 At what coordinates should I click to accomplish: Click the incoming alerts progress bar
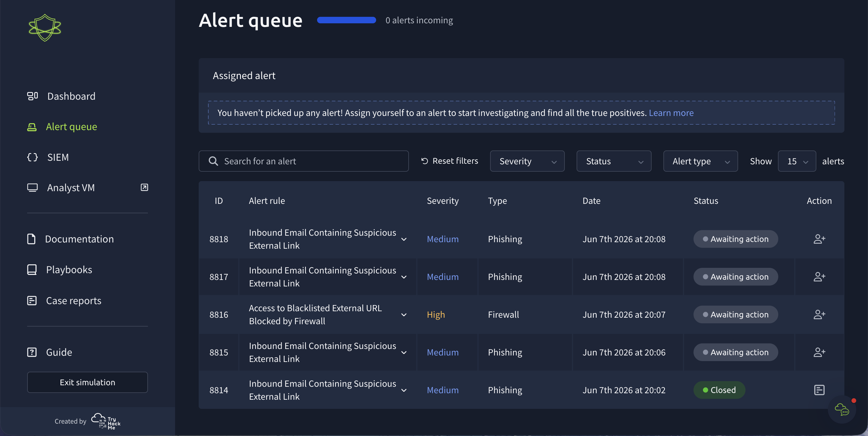pyautogui.click(x=346, y=20)
